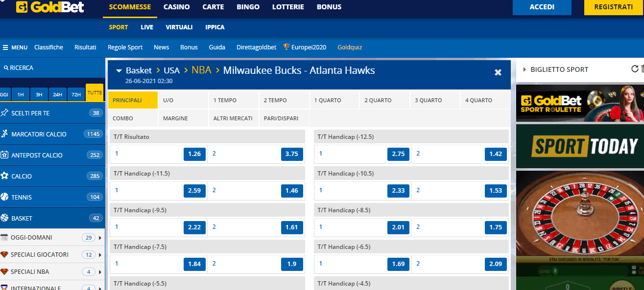
Task: Open the BONUS top menu
Action: (x=329, y=7)
